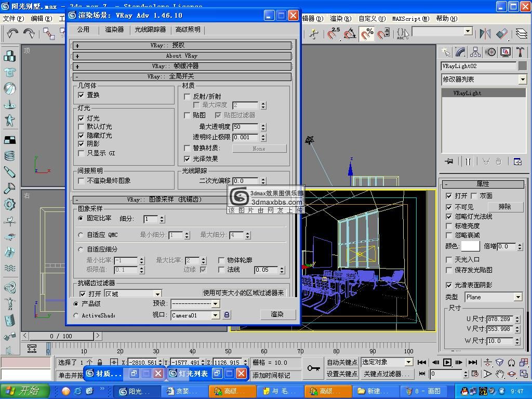The height and width of the screenshot is (399, 532).
Task: Toggle the 自动关键点 auto key button
Action: coord(342,362)
